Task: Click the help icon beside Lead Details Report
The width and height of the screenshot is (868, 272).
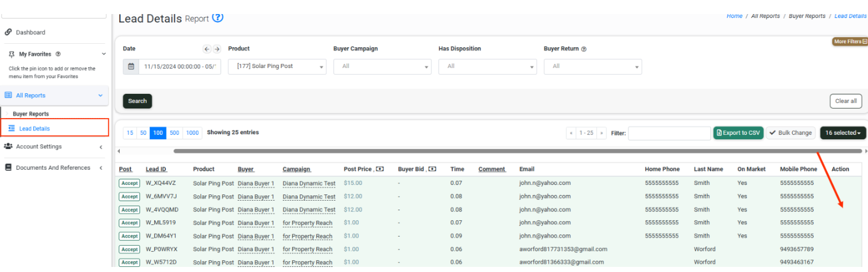Action: coord(218,18)
